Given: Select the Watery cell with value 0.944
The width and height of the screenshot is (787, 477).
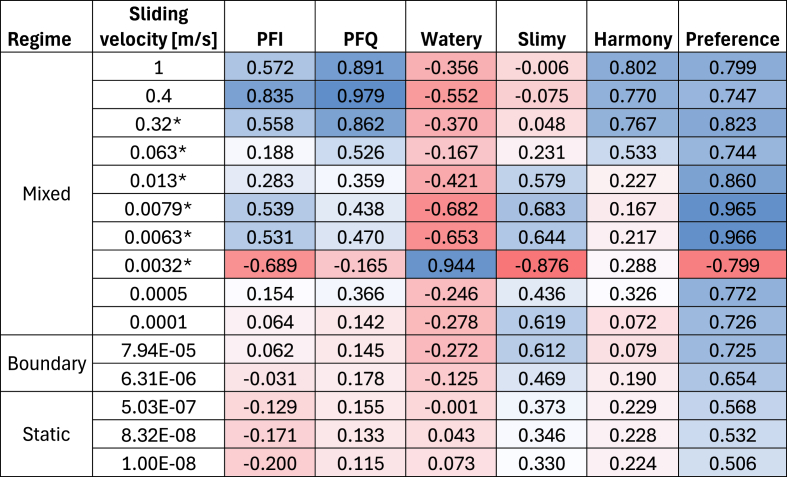Looking at the screenshot, I should click(x=451, y=265).
